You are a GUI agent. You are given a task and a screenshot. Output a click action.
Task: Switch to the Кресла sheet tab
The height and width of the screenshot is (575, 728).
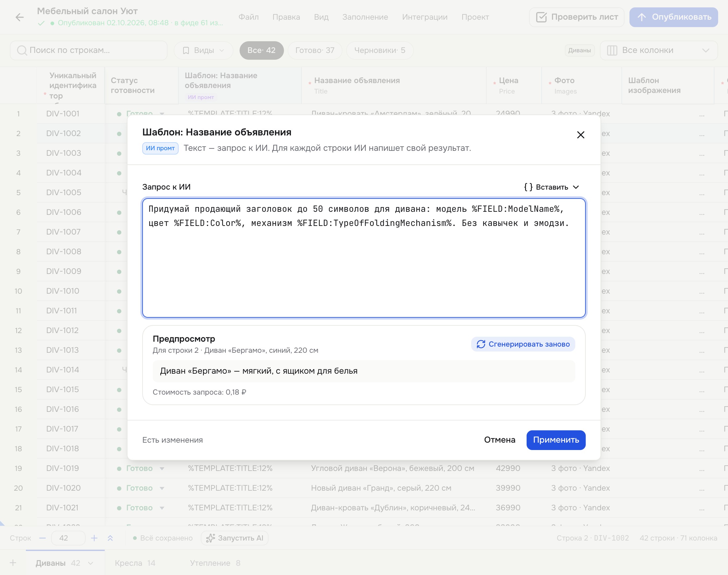click(x=135, y=563)
